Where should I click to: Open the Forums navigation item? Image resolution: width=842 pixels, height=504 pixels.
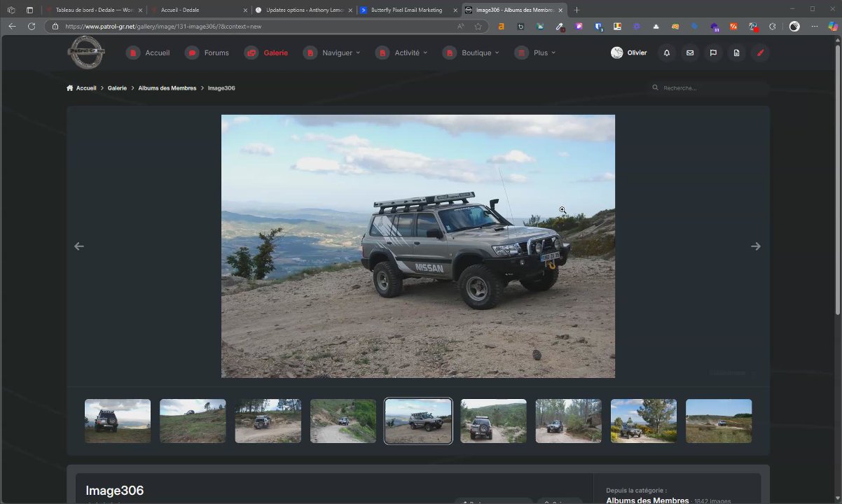[207, 52]
